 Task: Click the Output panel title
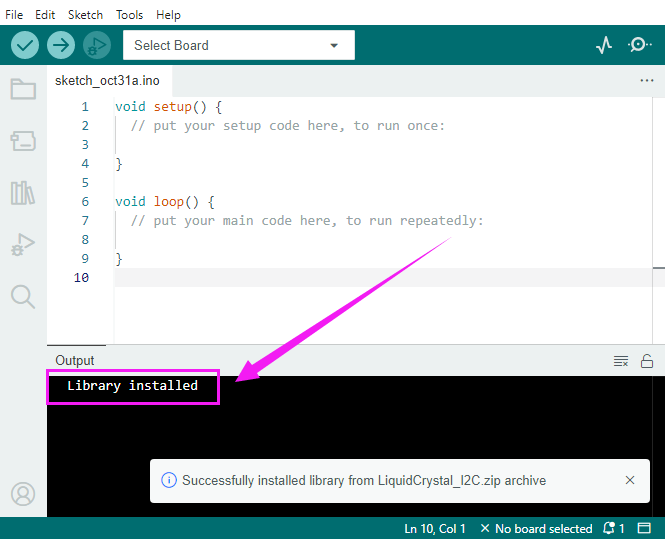75,360
